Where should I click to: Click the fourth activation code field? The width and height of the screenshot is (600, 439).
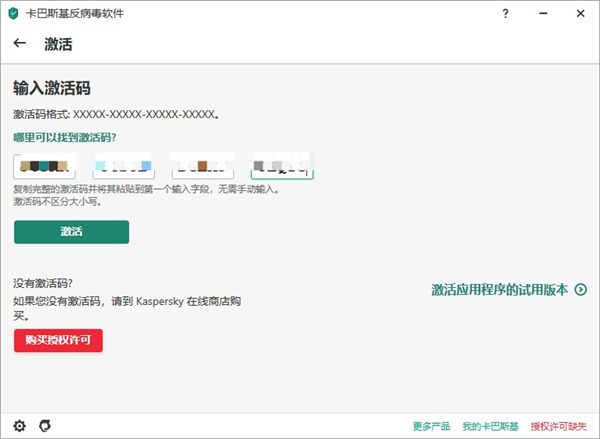(281, 166)
